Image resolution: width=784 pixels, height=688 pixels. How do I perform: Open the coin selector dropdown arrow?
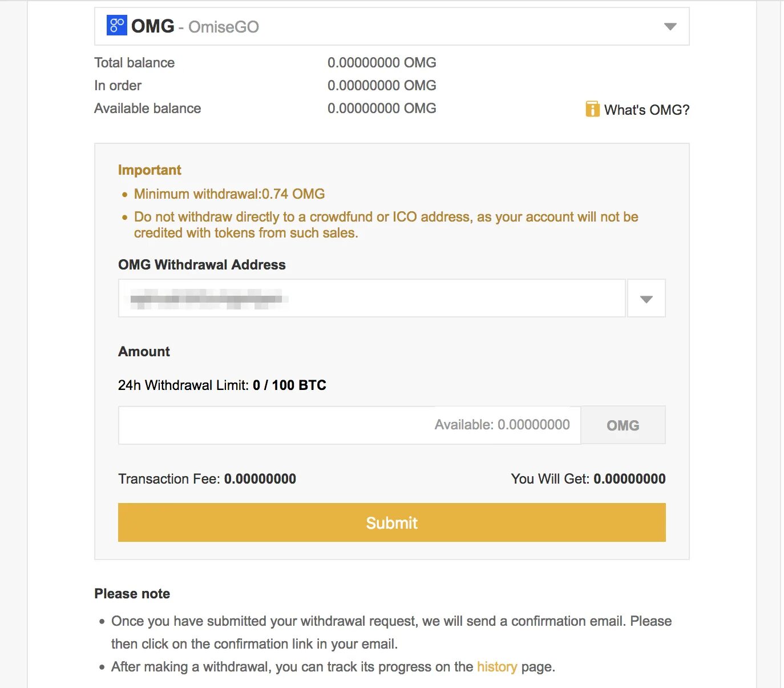pyautogui.click(x=670, y=26)
